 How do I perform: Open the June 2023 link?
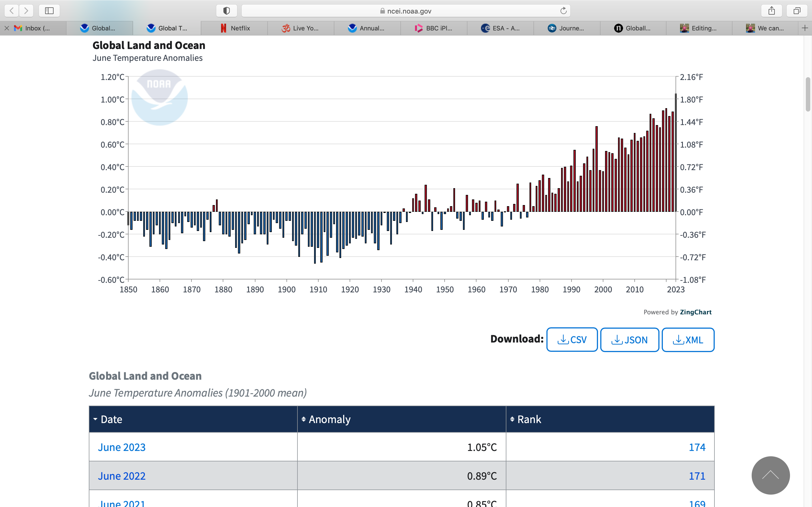tap(122, 447)
